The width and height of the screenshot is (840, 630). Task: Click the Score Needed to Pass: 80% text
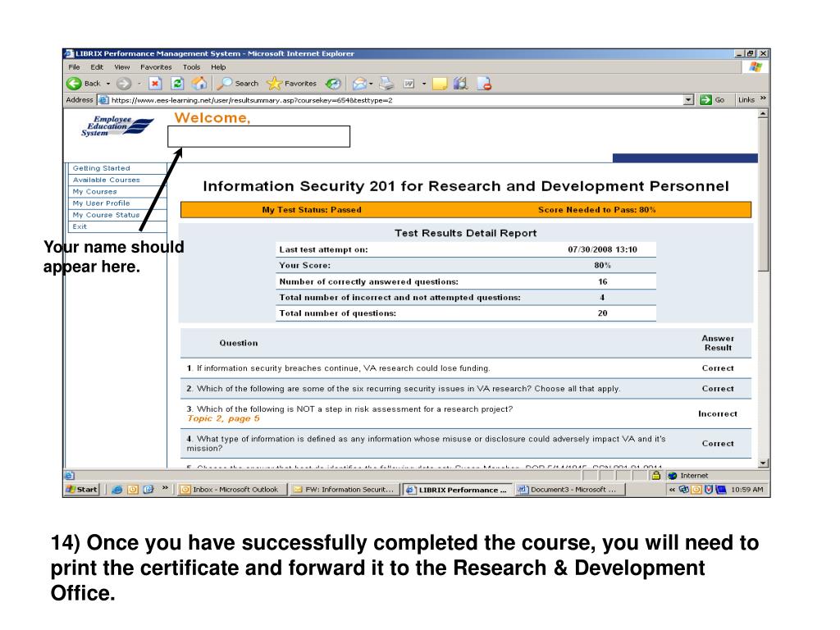click(597, 210)
